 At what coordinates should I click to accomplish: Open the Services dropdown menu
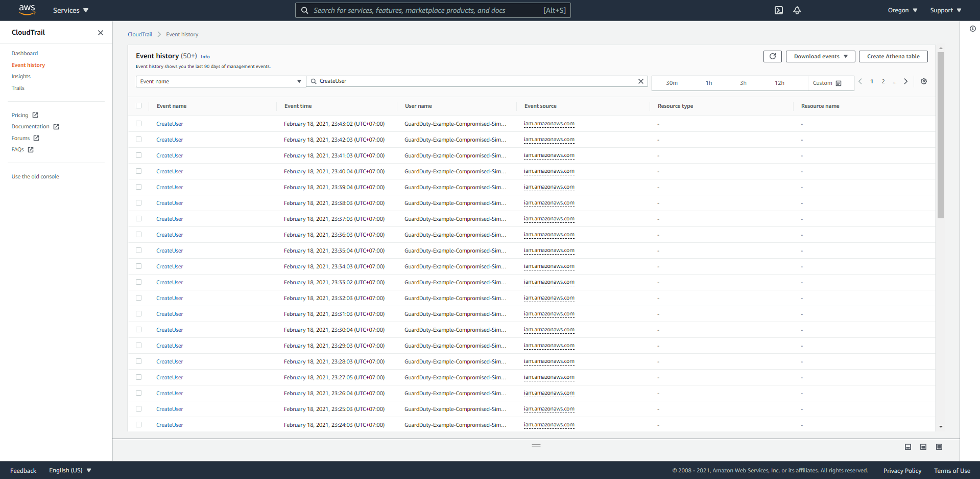pyautogui.click(x=70, y=10)
